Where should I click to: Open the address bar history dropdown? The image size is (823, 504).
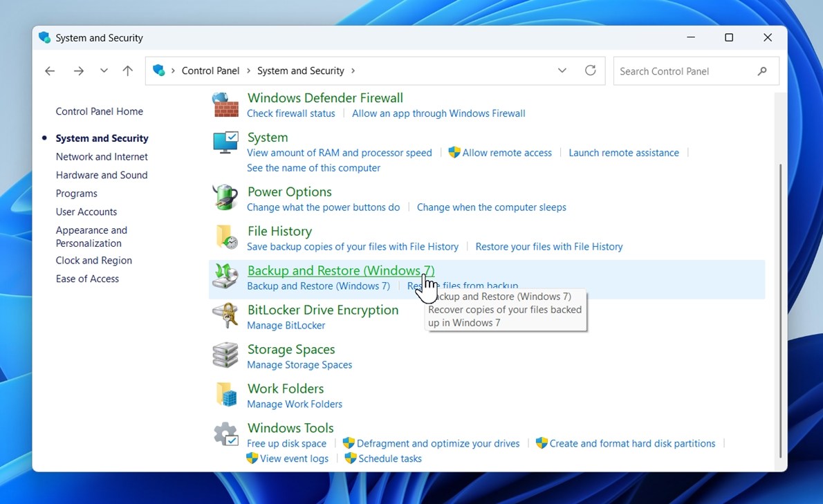pyautogui.click(x=562, y=71)
